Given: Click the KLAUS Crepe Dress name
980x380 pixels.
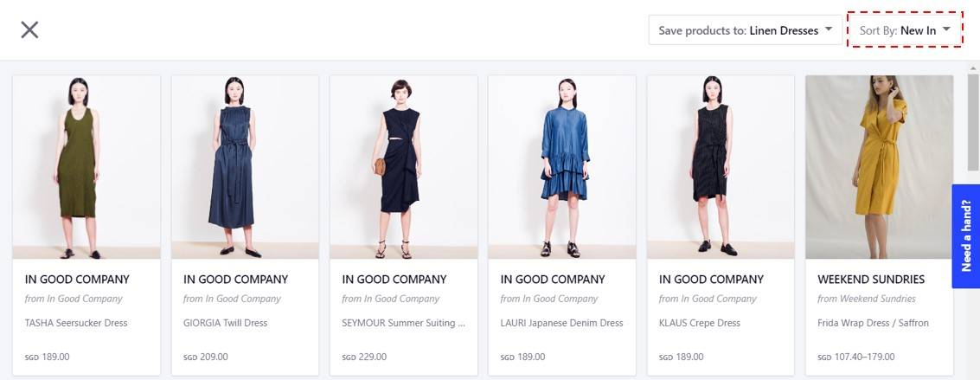Looking at the screenshot, I should 700,323.
